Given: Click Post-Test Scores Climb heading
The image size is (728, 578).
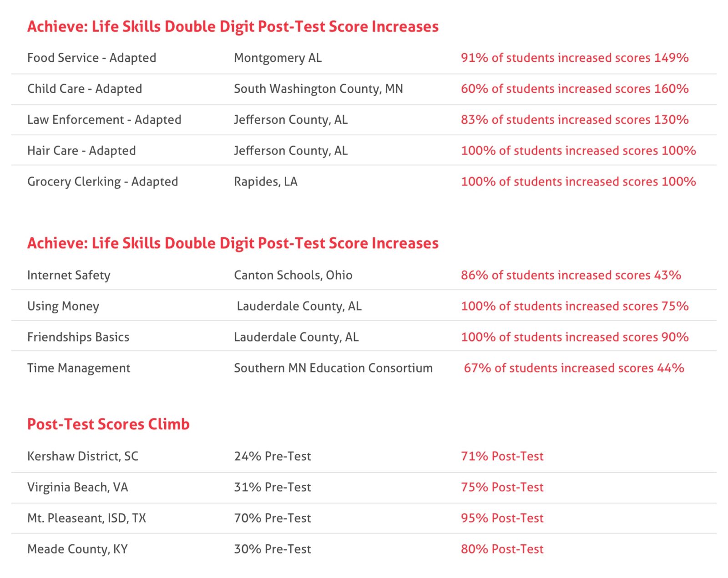Looking at the screenshot, I should [108, 424].
